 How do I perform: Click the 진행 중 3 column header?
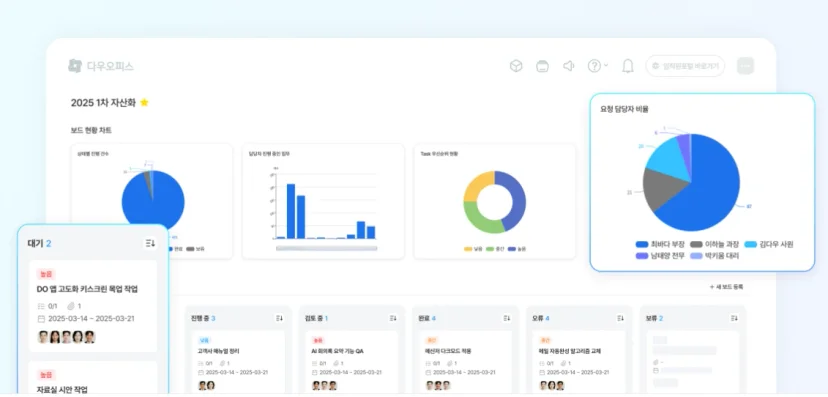[203, 318]
